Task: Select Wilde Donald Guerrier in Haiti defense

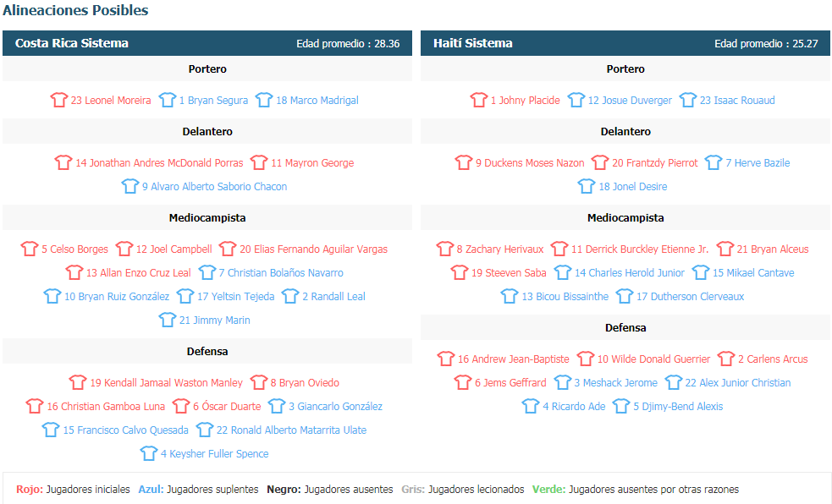Action: pyautogui.click(x=653, y=359)
